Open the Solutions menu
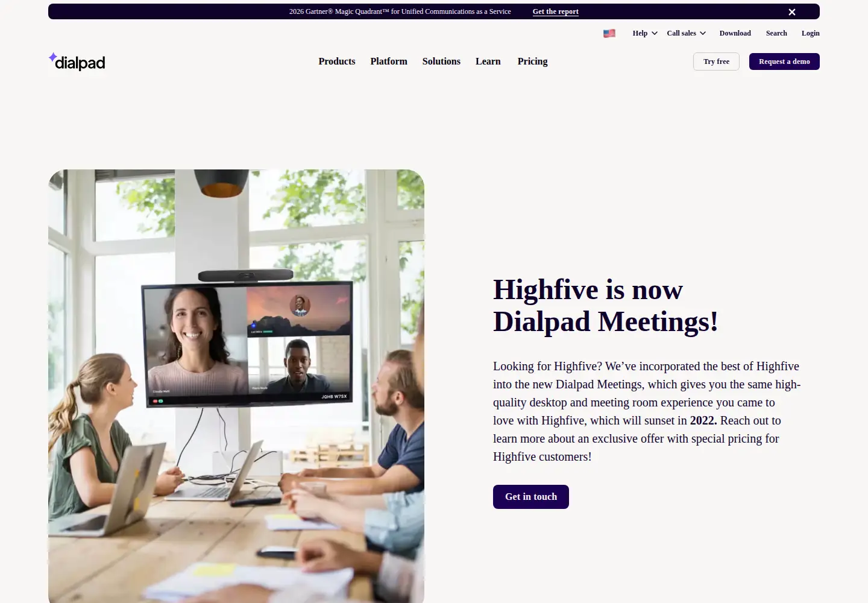Image resolution: width=868 pixels, height=603 pixels. click(x=441, y=62)
